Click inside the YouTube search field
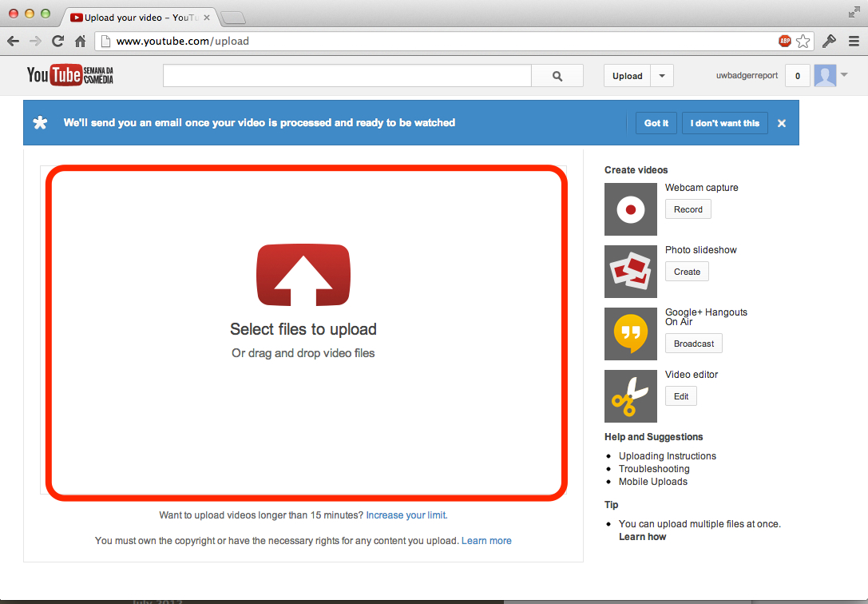The width and height of the screenshot is (868, 604). click(347, 75)
